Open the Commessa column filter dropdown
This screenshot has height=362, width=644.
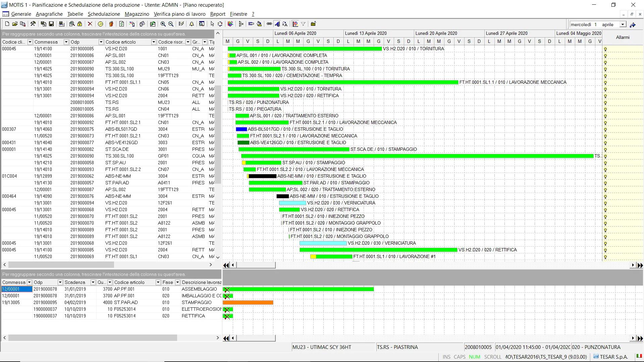click(66, 42)
